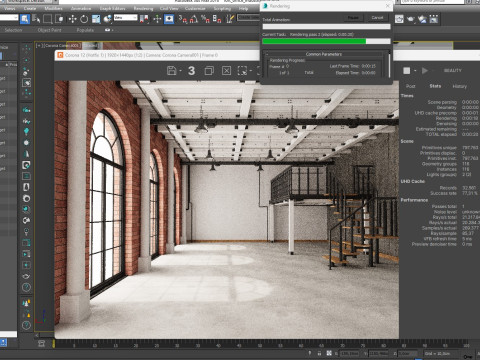Screen dimensions: 480x360
Task: Open Select by Name tool
Action: 36,19
